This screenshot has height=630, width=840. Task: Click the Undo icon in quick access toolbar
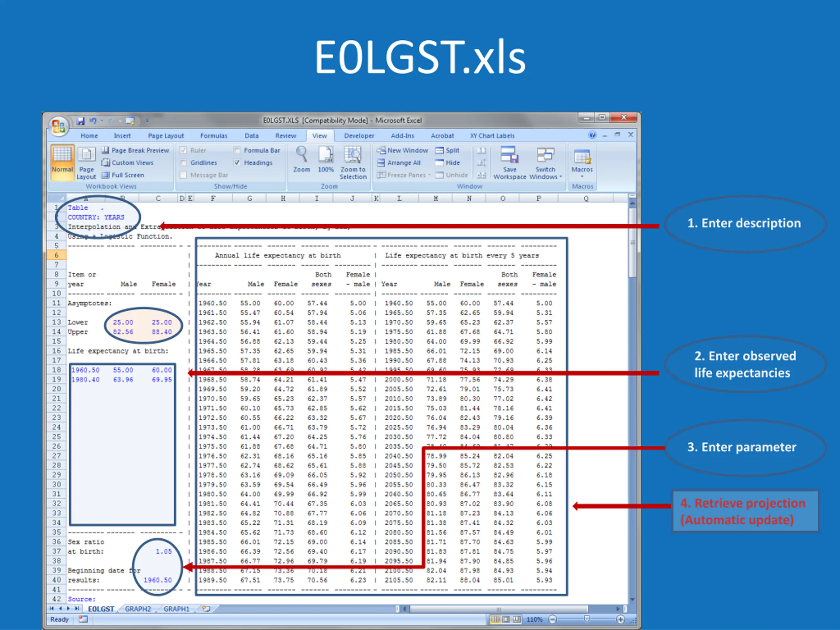[x=93, y=121]
